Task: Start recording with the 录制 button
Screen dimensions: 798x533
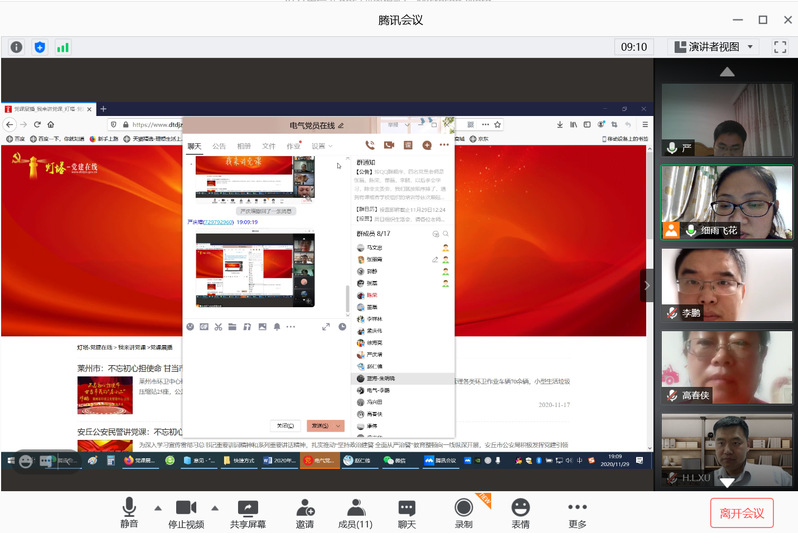Action: pos(463,513)
